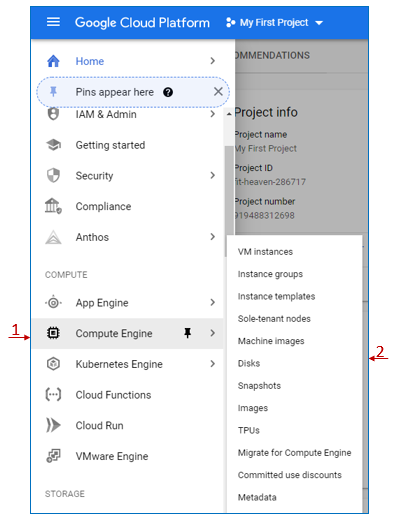The image size is (398, 525).
Task: Open Sole-tenant nodes in the submenu
Action: [274, 319]
